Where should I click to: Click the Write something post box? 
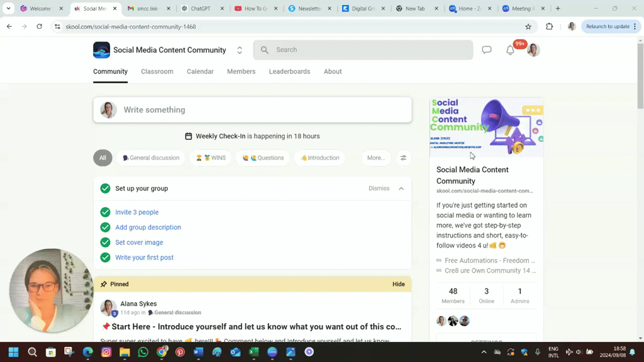point(253,110)
